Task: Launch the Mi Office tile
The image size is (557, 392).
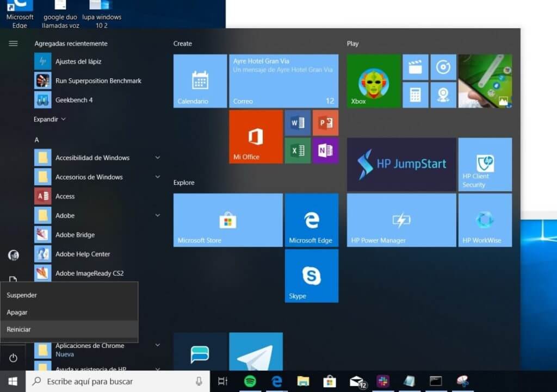Action: tap(256, 136)
